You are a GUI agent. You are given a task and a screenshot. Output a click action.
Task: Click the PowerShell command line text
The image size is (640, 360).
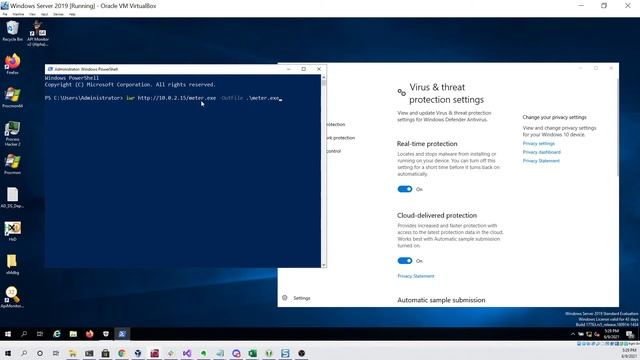[x=163, y=98]
